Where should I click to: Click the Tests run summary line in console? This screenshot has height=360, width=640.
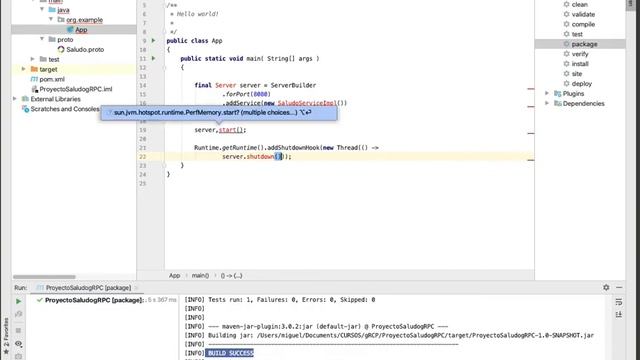[280, 300]
